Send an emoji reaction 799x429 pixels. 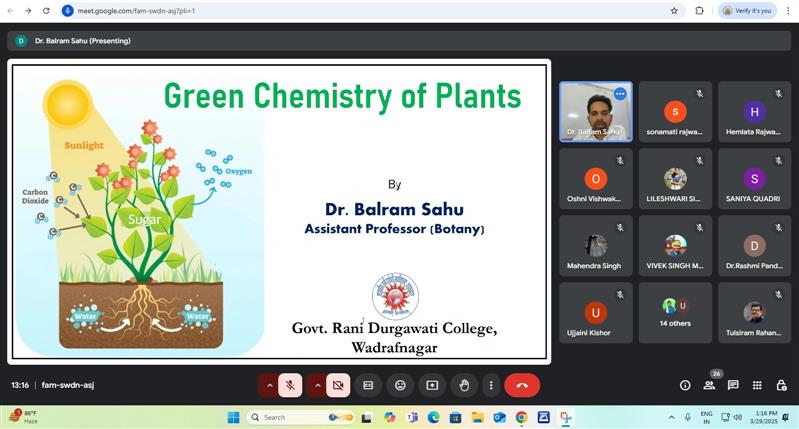coord(400,385)
